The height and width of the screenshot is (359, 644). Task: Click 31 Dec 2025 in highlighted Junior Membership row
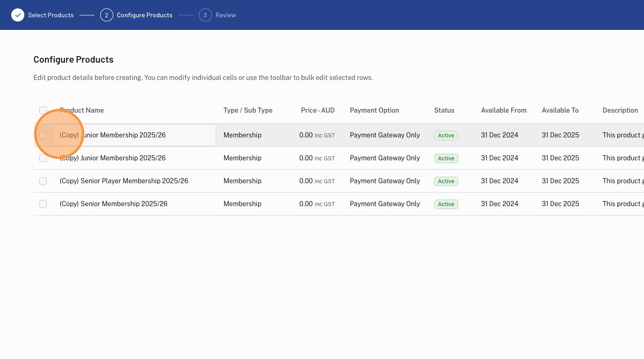coord(561,135)
